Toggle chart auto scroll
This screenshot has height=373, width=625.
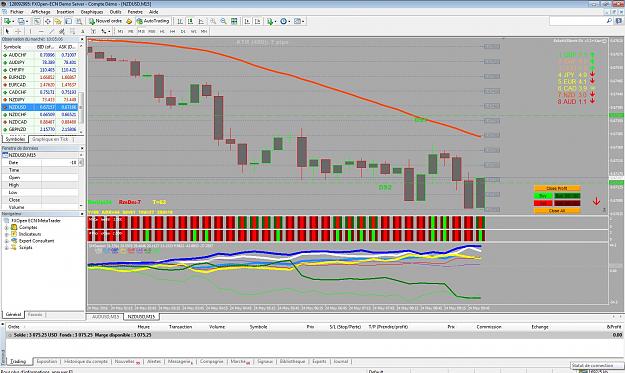tap(247, 21)
